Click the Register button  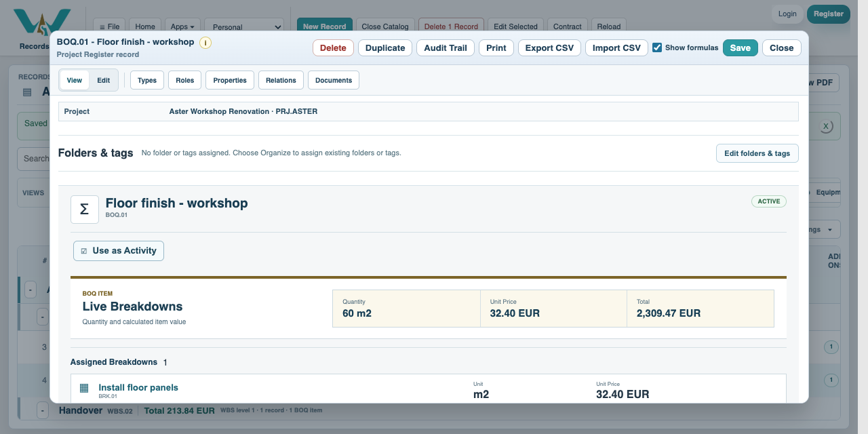pyautogui.click(x=829, y=14)
